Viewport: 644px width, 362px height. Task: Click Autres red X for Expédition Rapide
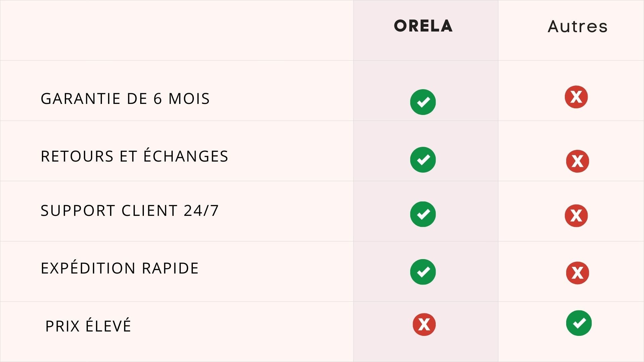coord(577,273)
